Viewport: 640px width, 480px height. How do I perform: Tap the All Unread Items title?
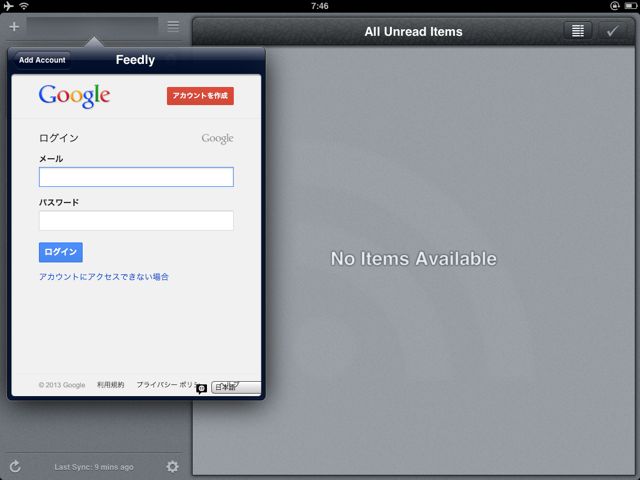413,31
